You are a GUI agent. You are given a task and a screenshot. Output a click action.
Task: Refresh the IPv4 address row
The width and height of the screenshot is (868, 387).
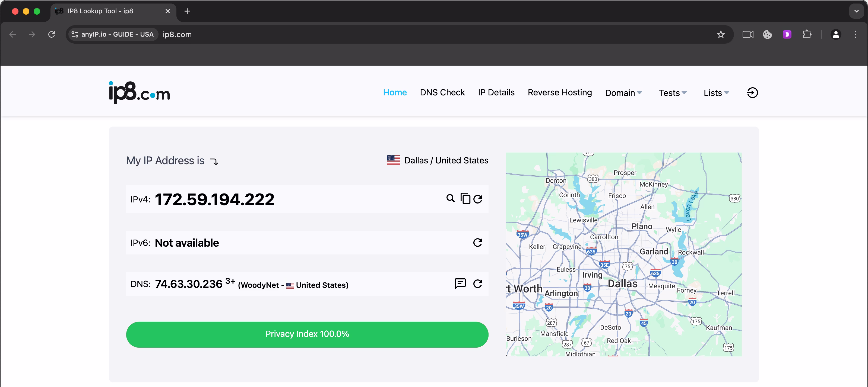[x=478, y=199]
